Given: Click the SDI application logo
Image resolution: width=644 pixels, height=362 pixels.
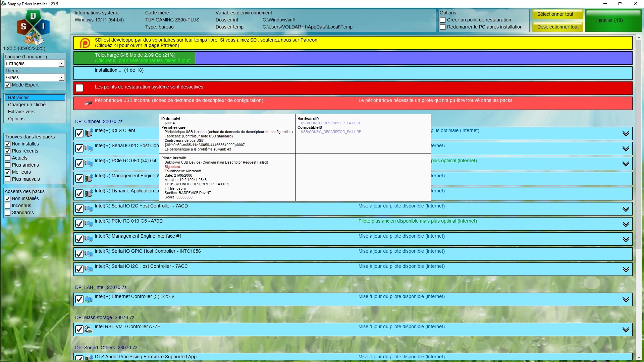Looking at the screenshot, I should pos(33,27).
